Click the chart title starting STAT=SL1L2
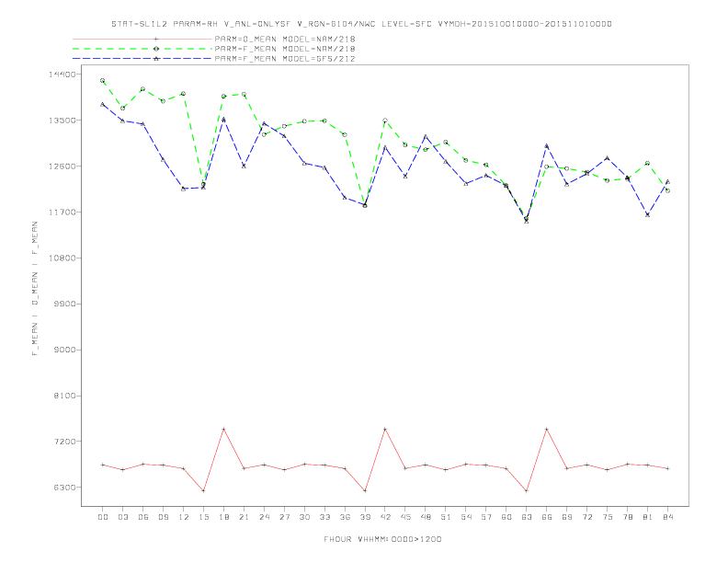 361,24
